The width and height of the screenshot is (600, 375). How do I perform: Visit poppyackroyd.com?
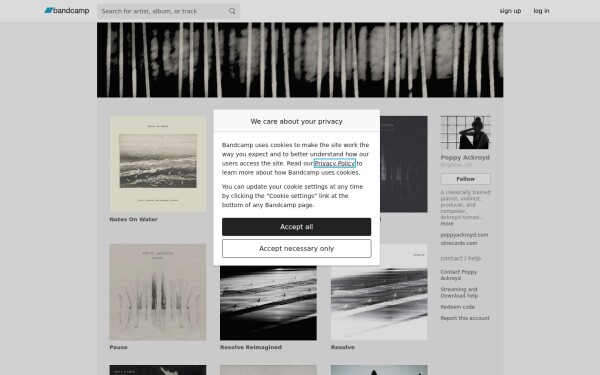464,235
